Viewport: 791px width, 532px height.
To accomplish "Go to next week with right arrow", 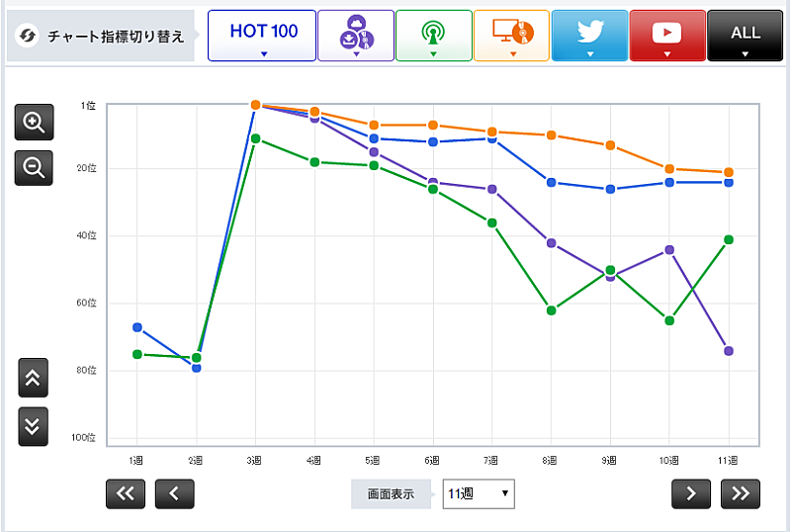I will tap(691, 494).
